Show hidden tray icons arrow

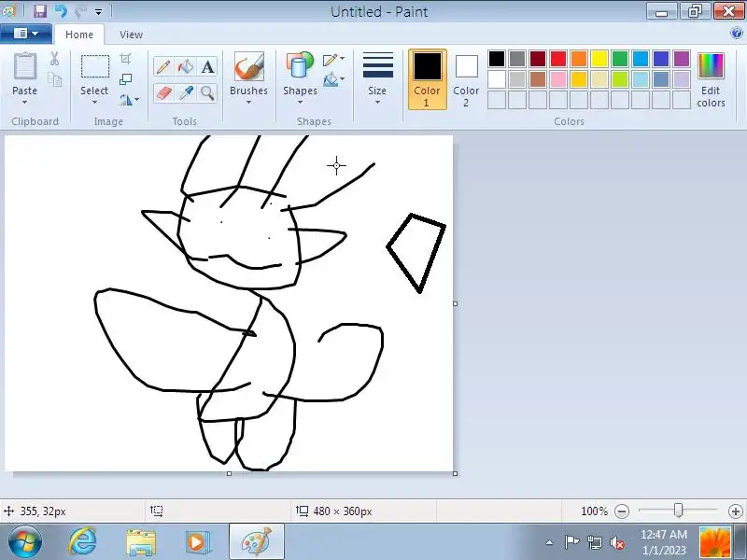[549, 542]
